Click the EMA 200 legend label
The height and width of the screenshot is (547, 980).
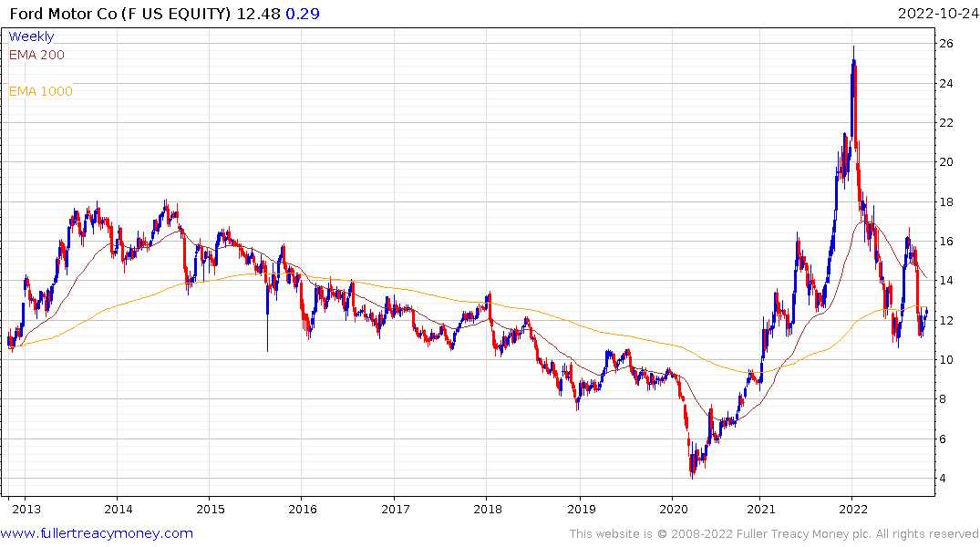coord(36,55)
